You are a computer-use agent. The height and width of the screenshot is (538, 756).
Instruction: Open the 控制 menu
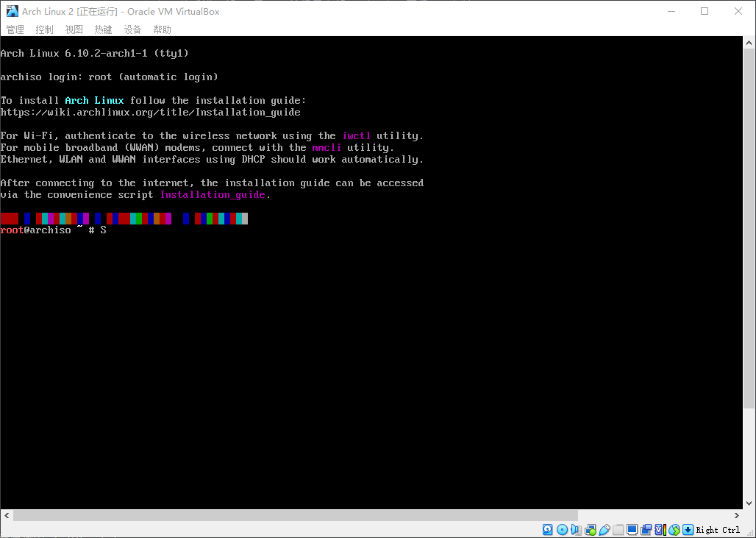[44, 29]
